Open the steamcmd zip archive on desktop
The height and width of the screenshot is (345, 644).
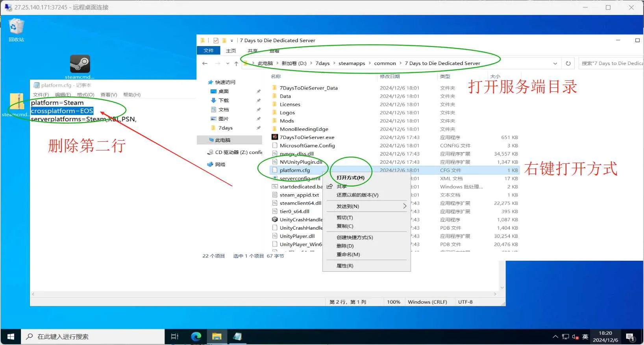15,105
